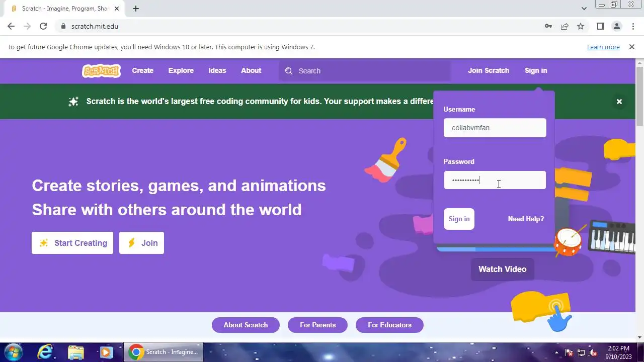Viewport: 644px width, 362px height.
Task: Open Chrome three-dot menu
Action: 633,26
